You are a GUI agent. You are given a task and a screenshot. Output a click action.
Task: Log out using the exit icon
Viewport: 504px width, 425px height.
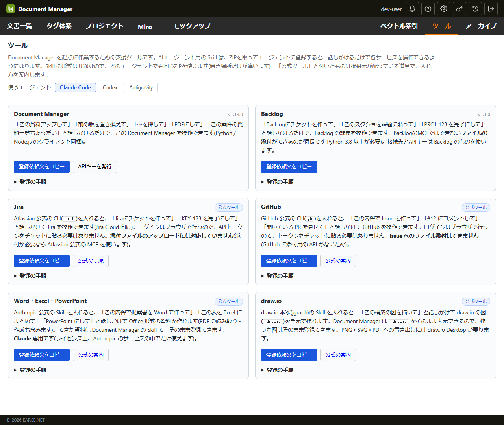point(491,9)
